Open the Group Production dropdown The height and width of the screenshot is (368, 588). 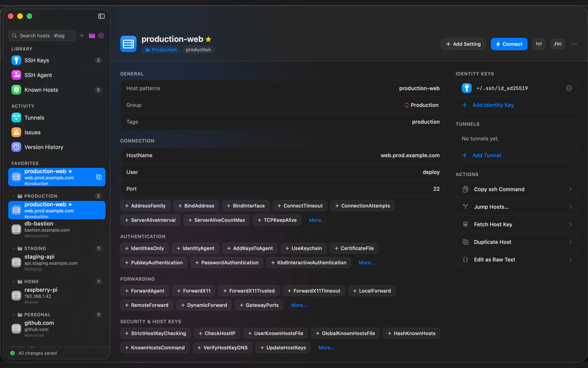(x=422, y=105)
